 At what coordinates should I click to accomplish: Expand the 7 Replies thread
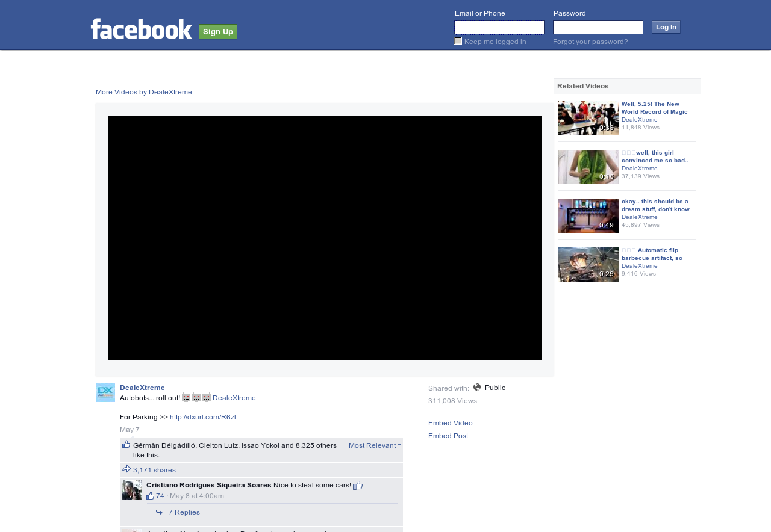pos(184,512)
